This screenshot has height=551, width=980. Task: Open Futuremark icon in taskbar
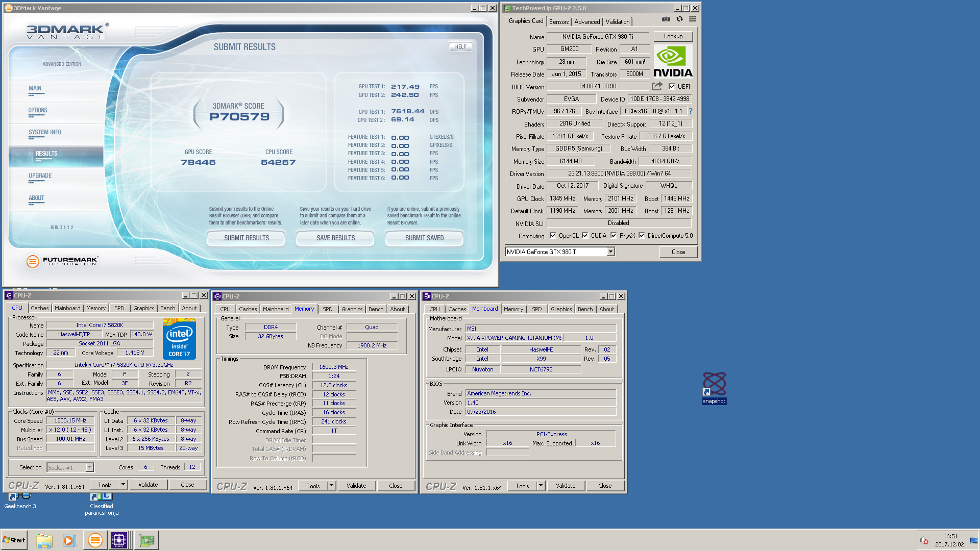click(95, 540)
